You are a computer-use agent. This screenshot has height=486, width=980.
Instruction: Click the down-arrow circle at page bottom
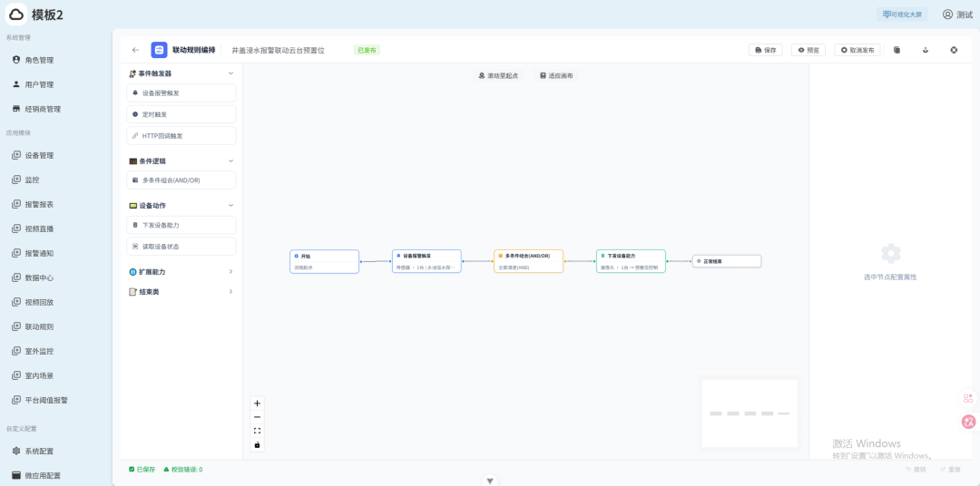[490, 481]
